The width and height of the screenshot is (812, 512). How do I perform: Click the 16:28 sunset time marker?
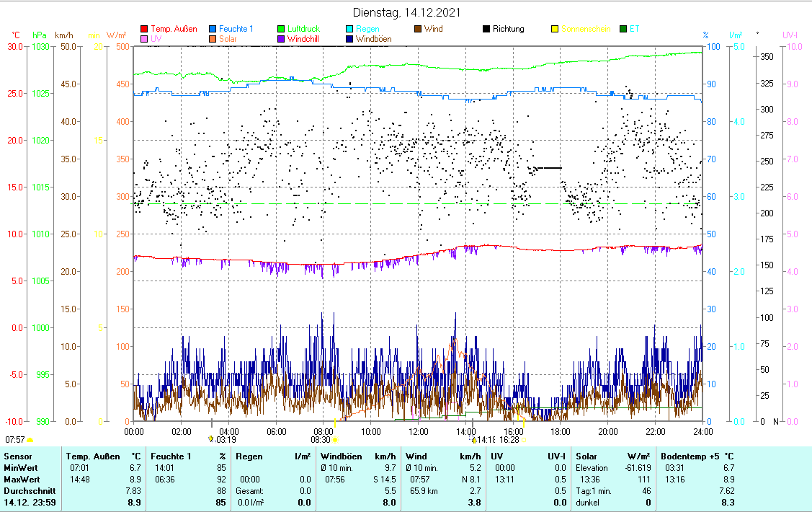click(x=509, y=439)
